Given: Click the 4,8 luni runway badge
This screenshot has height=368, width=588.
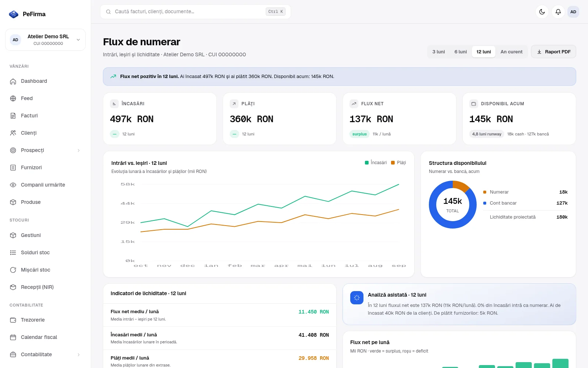Looking at the screenshot, I should 487,134.
